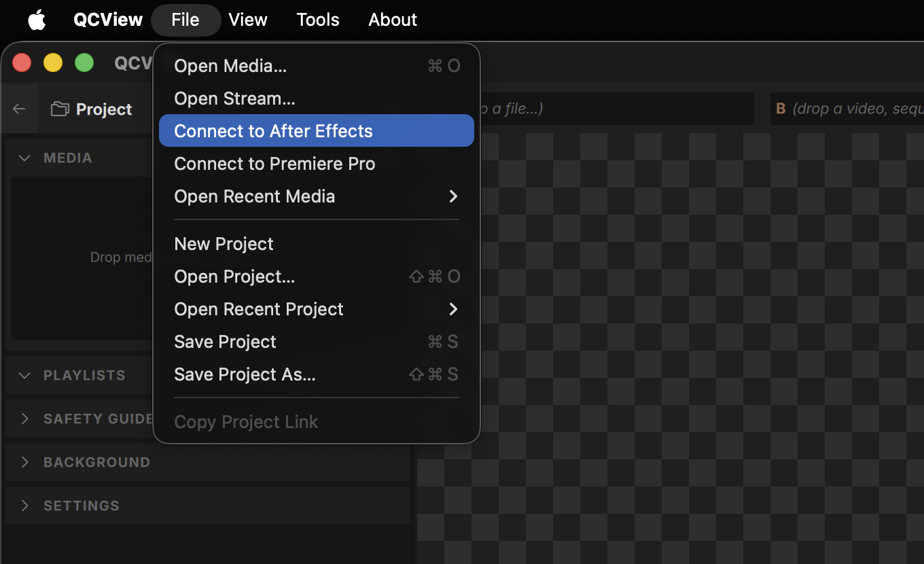Click the Project title in sidebar
The height and width of the screenshot is (564, 924).
(x=104, y=109)
